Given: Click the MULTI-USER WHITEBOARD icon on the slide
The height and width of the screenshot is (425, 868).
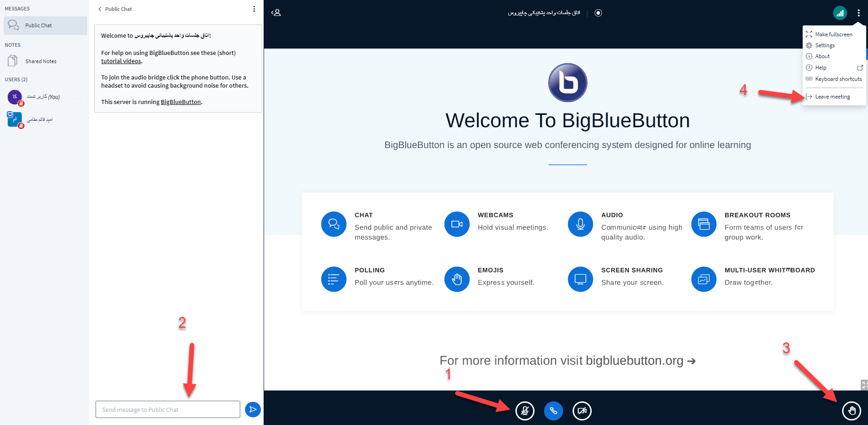Looking at the screenshot, I should [704, 279].
